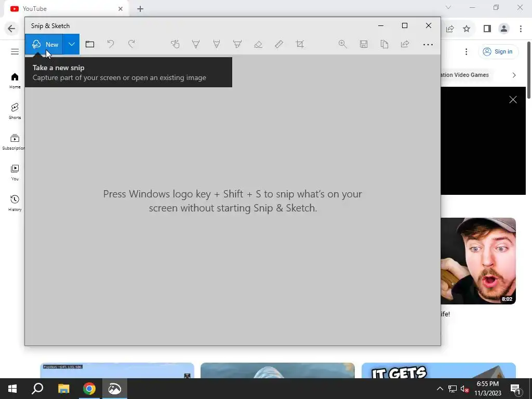Open YouTube History in sidebar
Screen dimensions: 532x399
[15, 203]
